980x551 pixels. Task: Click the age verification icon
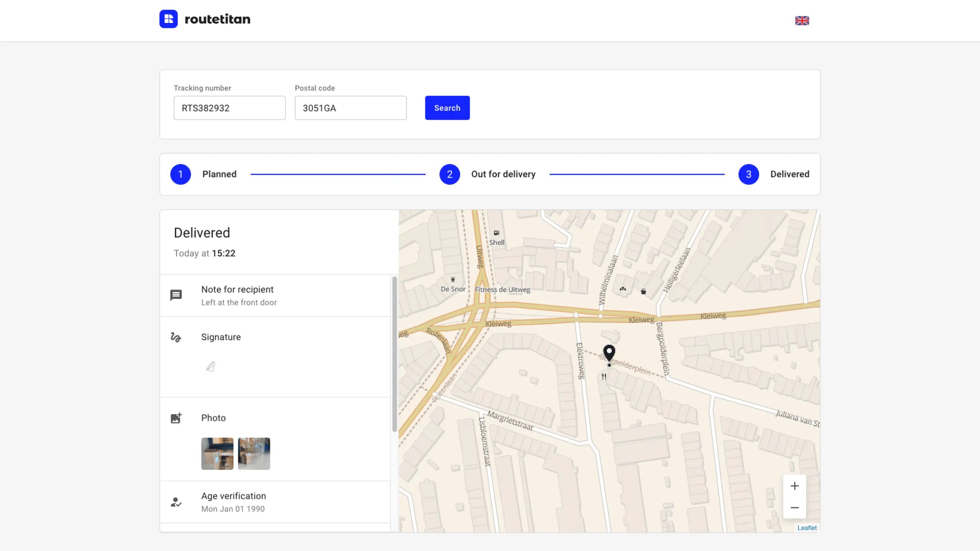pos(176,502)
